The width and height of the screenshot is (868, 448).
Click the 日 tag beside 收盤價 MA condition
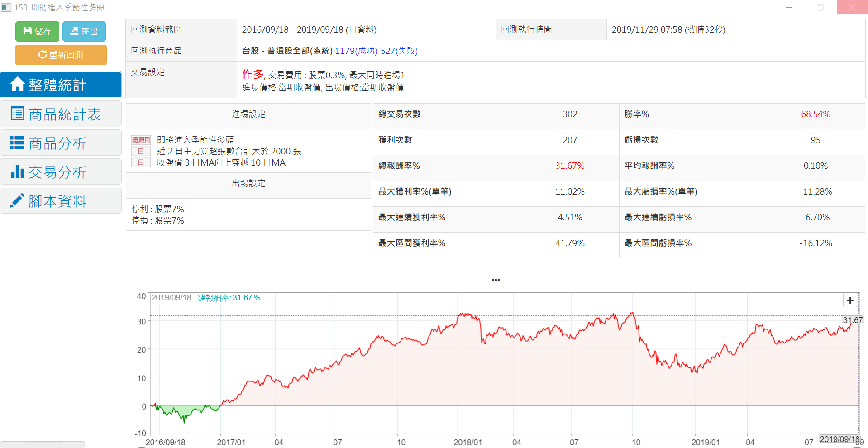pos(141,162)
